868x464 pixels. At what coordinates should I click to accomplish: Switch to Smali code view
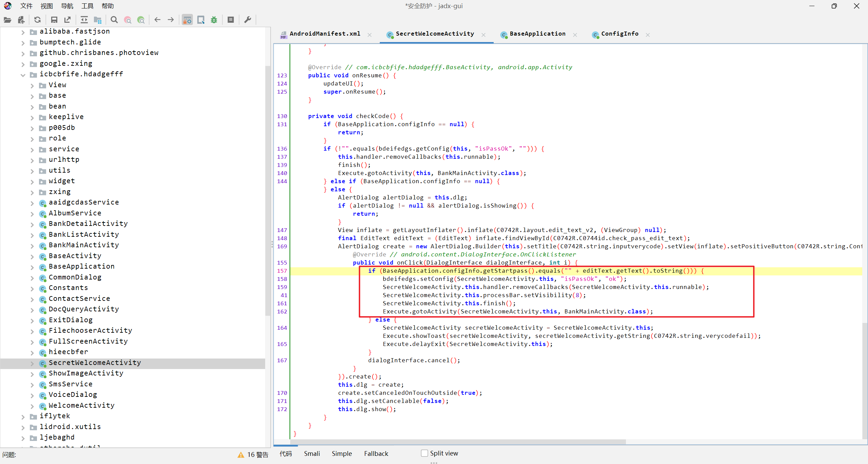312,453
